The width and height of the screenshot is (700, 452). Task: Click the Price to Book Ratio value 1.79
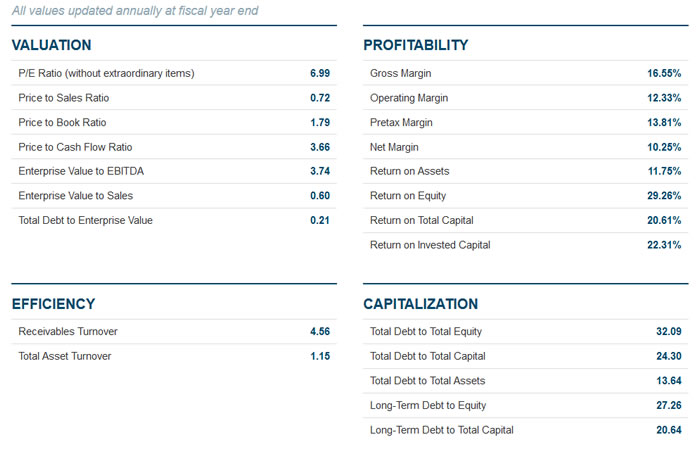320,122
